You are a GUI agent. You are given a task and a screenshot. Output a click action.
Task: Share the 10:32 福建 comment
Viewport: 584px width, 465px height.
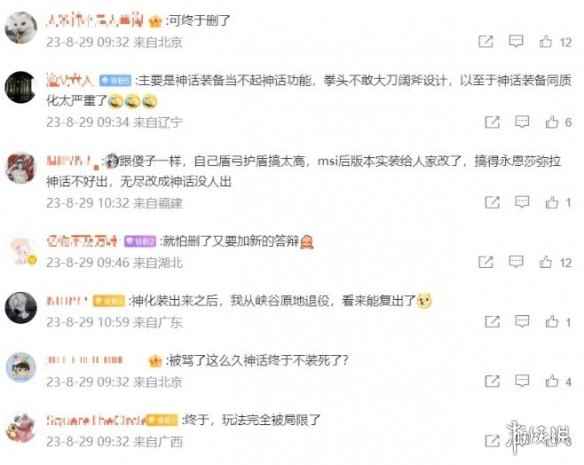(492, 202)
